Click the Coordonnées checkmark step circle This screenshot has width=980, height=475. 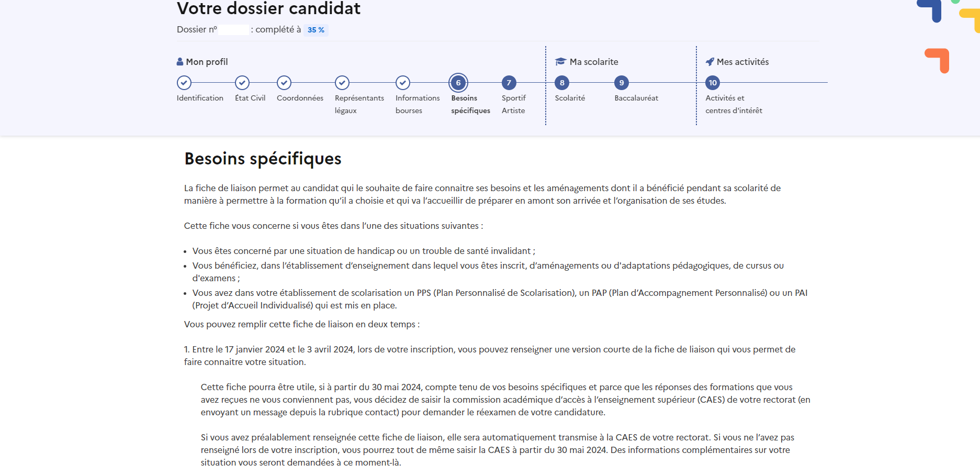point(284,83)
